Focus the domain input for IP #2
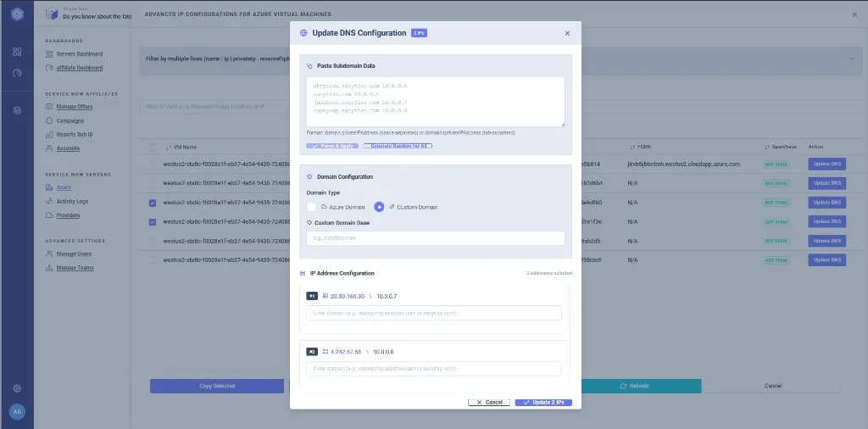Screen dimensions: 868x429 click(434, 369)
